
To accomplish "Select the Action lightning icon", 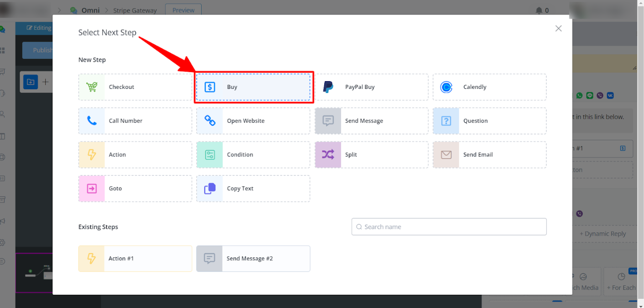I will 92,154.
